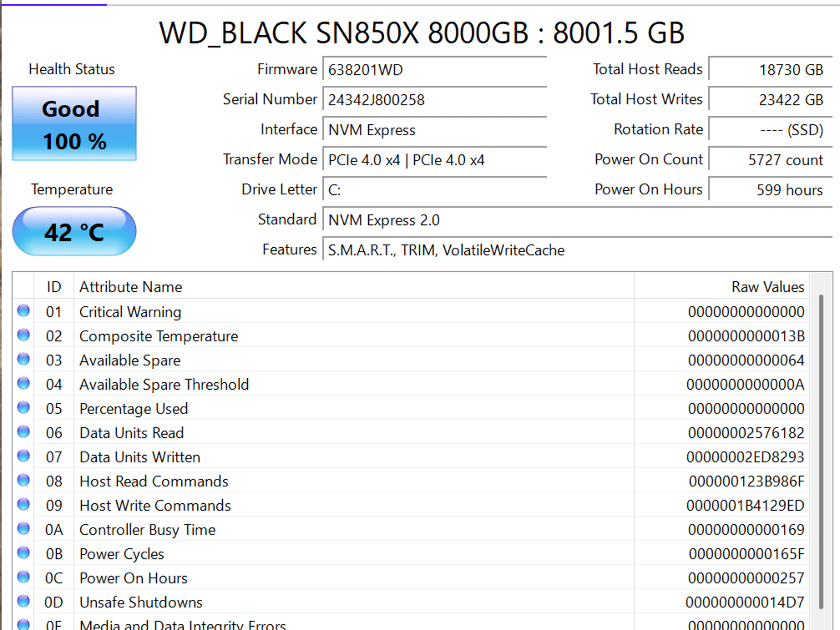Click the status circle for Composite Temperature

[x=23, y=335]
